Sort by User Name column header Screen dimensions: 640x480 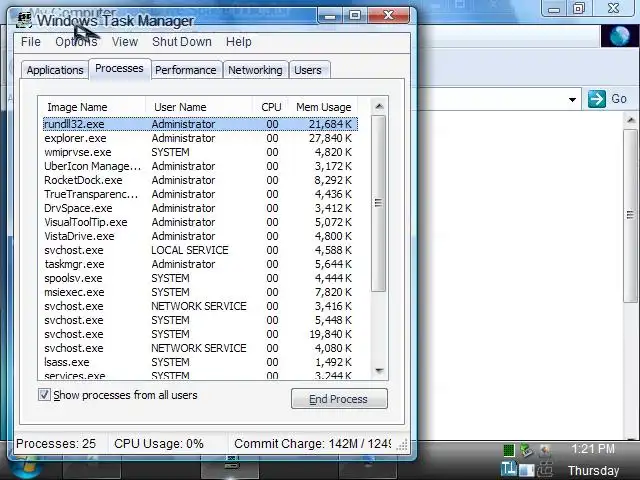pyautogui.click(x=199, y=107)
